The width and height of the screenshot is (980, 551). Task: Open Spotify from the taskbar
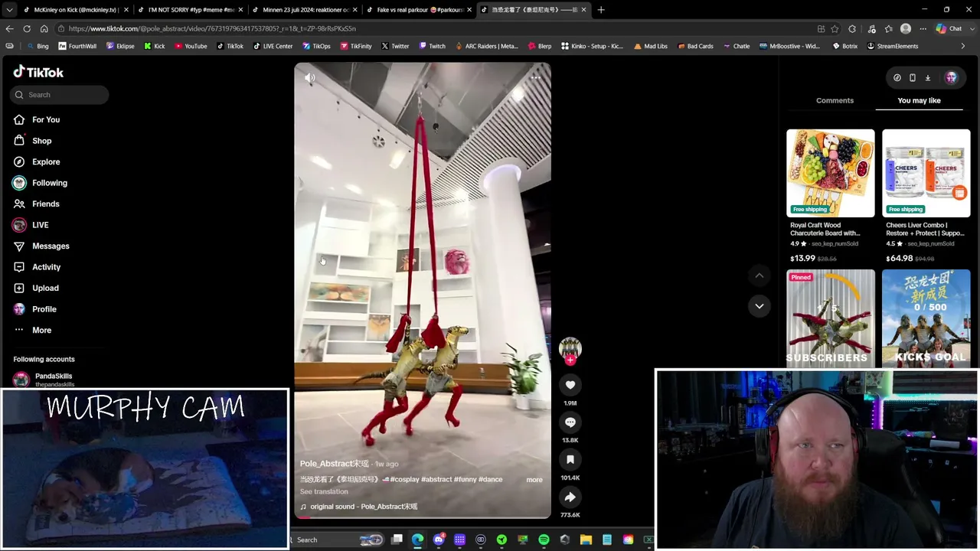544,540
